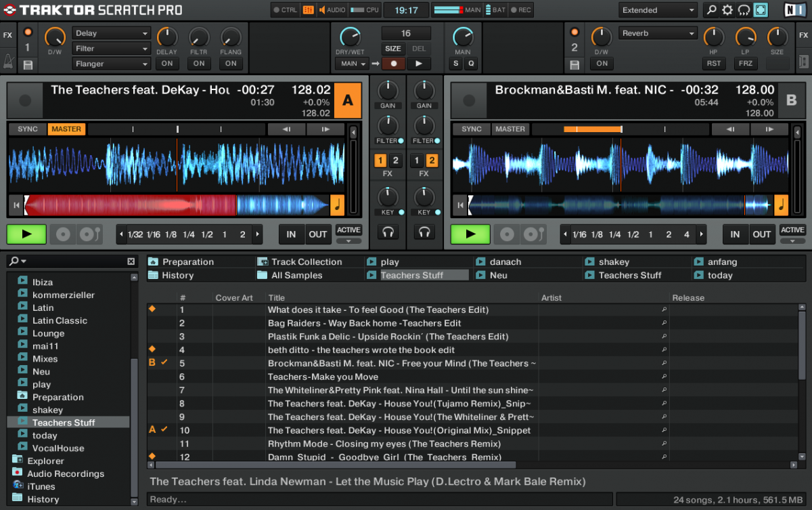
Task: Click Deck A tempo bend left arrow
Action: pyautogui.click(x=286, y=129)
